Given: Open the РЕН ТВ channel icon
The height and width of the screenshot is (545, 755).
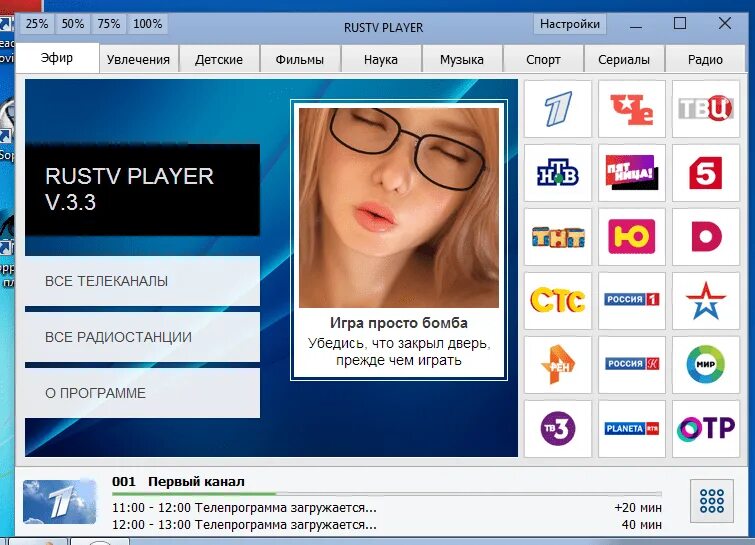Looking at the screenshot, I should click(558, 365).
